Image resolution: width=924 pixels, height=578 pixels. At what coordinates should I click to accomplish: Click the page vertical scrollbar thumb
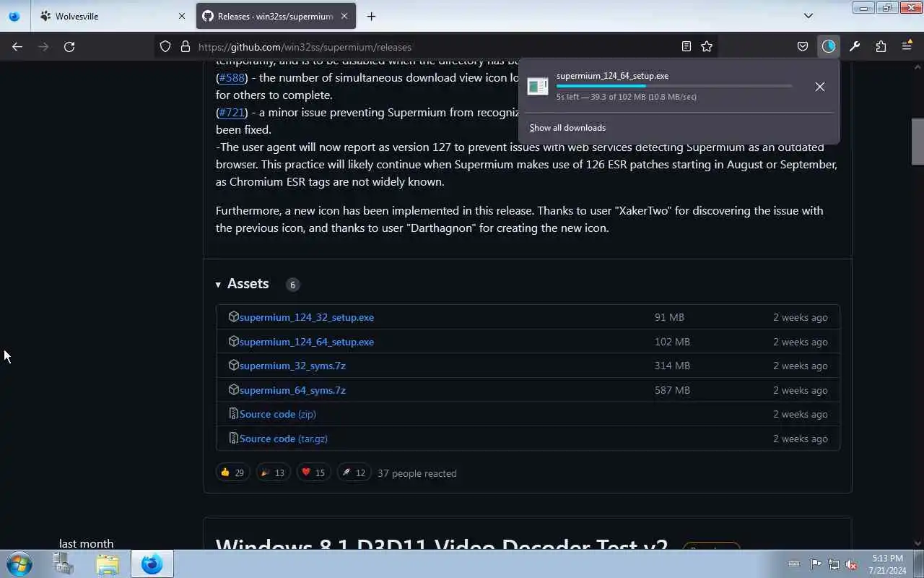(918, 142)
